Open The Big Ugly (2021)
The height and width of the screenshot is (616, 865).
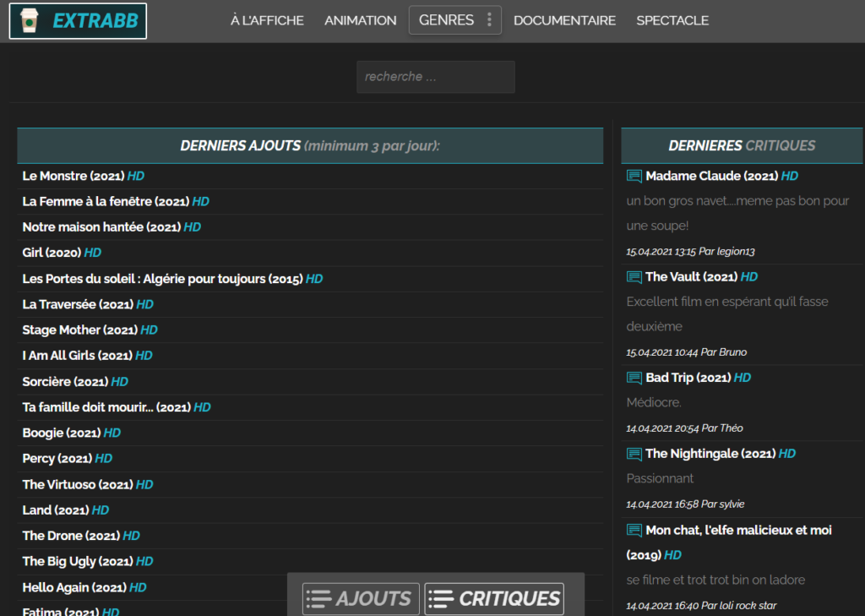tap(88, 561)
